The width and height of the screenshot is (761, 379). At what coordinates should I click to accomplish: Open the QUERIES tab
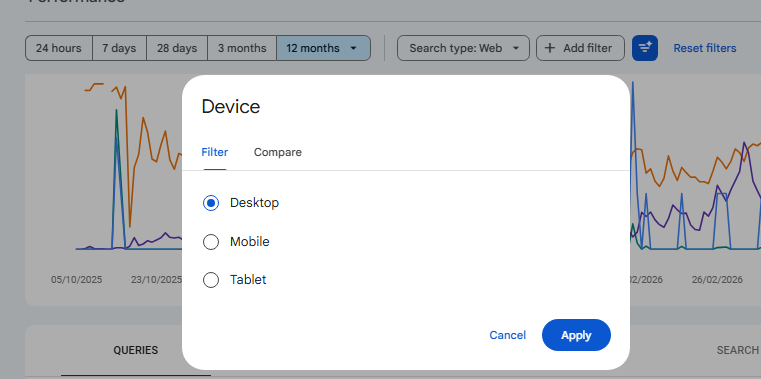coord(136,350)
